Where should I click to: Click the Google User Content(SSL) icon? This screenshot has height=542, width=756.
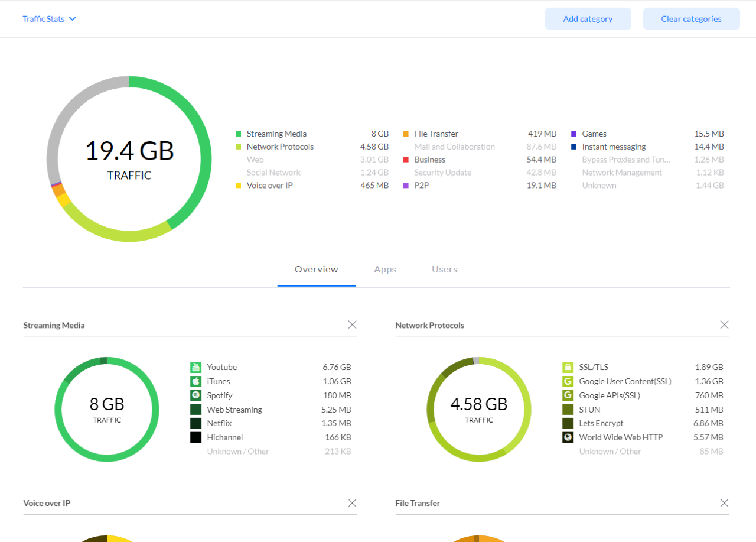point(568,381)
